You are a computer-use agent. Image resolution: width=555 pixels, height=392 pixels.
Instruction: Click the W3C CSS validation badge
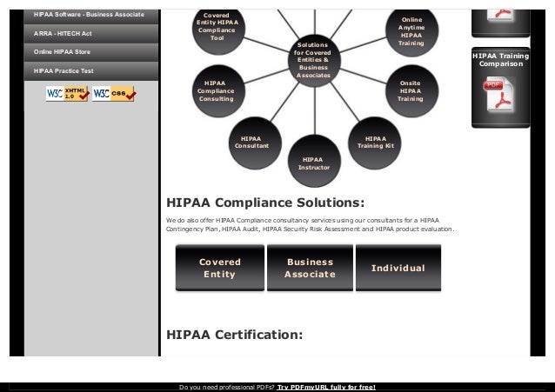(x=114, y=94)
